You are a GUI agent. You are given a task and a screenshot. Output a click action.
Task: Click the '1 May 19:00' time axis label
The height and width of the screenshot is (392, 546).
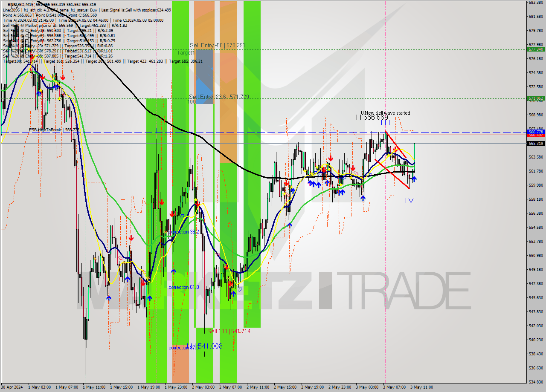(149, 387)
